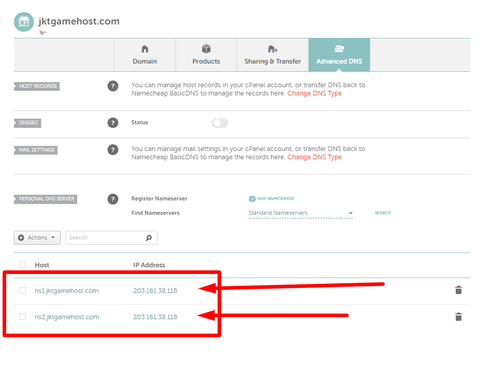Open the Domain tab
The height and width of the screenshot is (372, 500).
[x=145, y=55]
